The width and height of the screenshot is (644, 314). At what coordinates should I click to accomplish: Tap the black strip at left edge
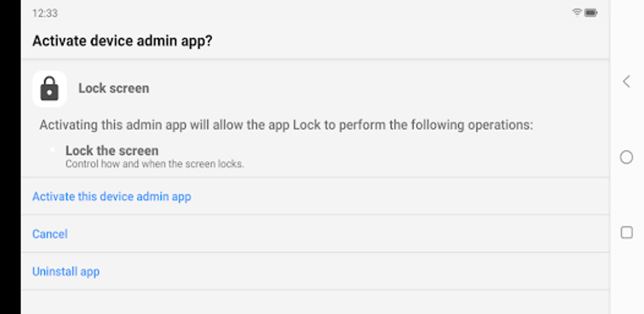(10, 158)
